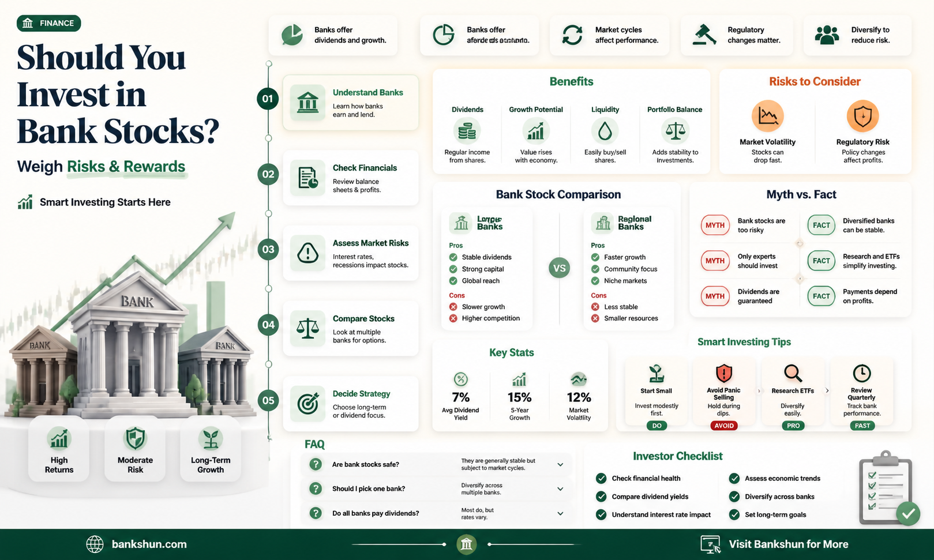Click the PRO label under Research ETFs
The image size is (934, 560).
(x=793, y=426)
